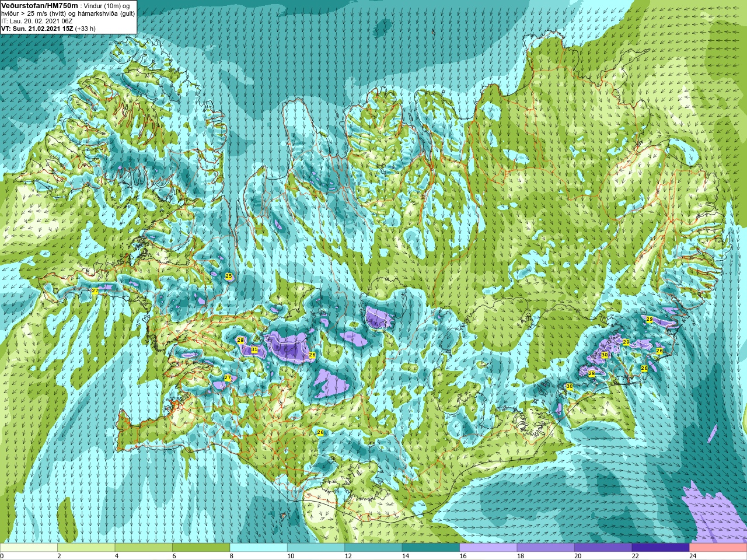Screen dimensions: 747x560
Task: Click the dark green 6–8 legend segment
Action: (x=201, y=548)
